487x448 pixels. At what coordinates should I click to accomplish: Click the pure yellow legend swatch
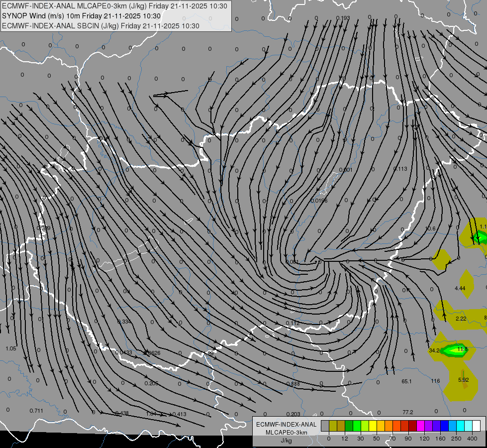tap(373, 426)
